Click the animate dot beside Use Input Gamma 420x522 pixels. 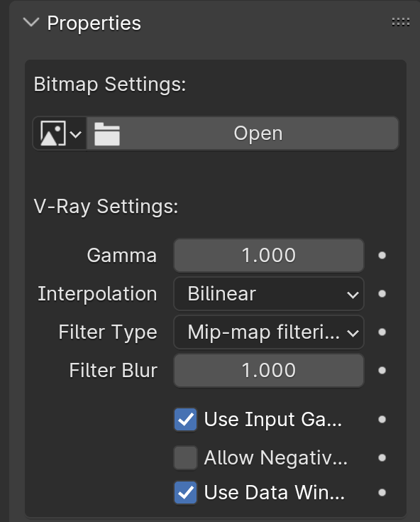pyautogui.click(x=382, y=420)
